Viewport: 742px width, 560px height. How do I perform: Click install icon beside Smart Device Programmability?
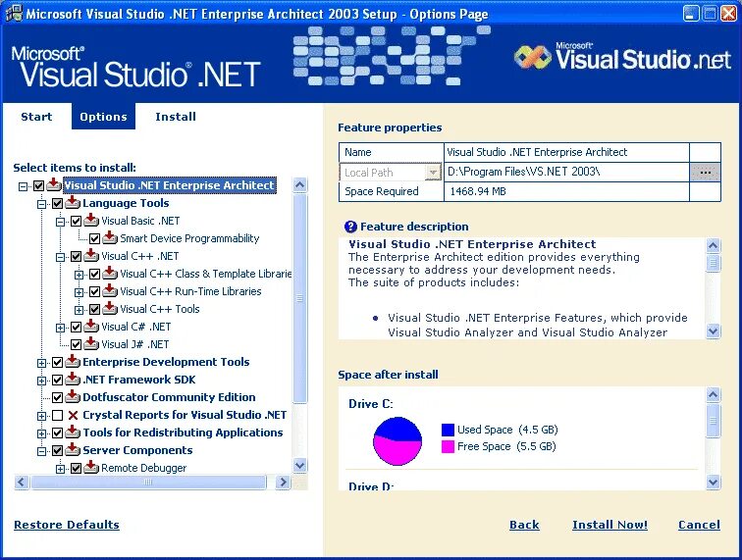pyautogui.click(x=110, y=238)
